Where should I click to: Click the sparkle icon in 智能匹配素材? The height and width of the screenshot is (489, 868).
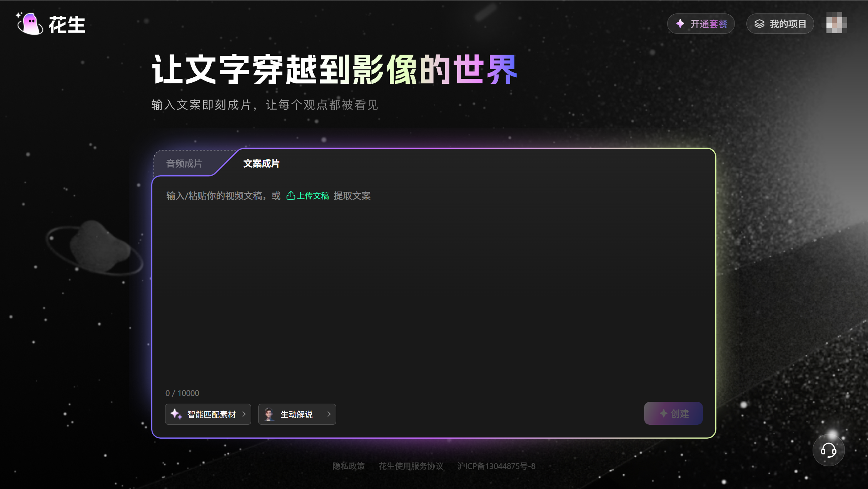(x=176, y=414)
